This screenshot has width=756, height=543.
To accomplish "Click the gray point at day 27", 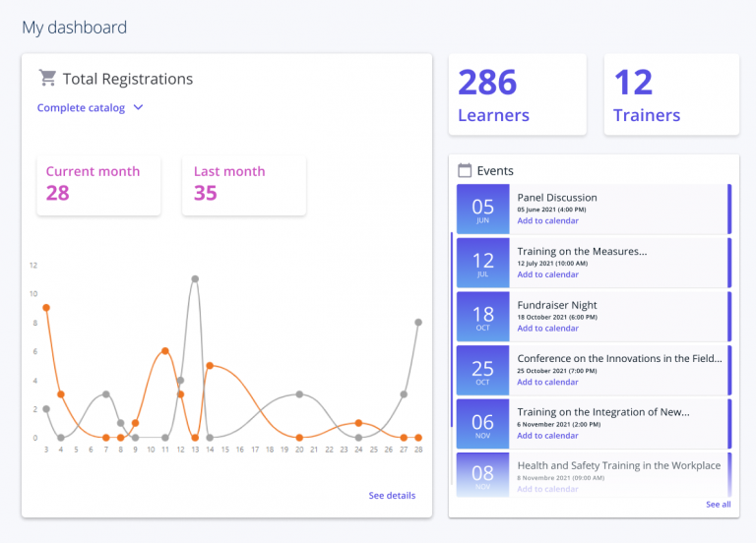I will [404, 394].
